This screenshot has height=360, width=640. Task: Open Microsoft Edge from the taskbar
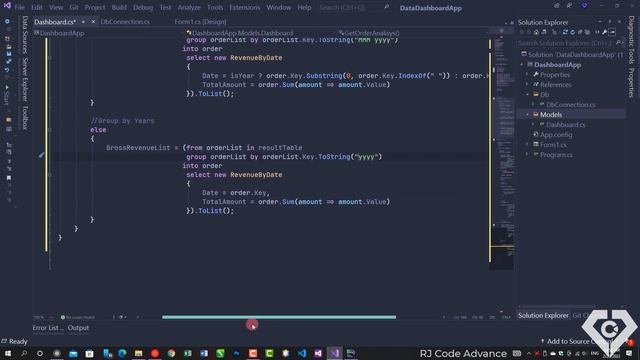point(122,353)
